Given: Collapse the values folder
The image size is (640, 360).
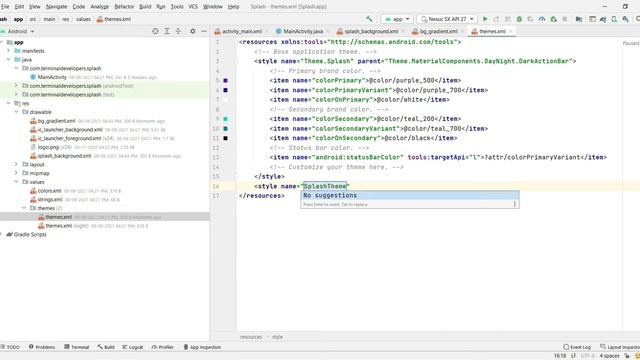Looking at the screenshot, I should pos(16,182).
